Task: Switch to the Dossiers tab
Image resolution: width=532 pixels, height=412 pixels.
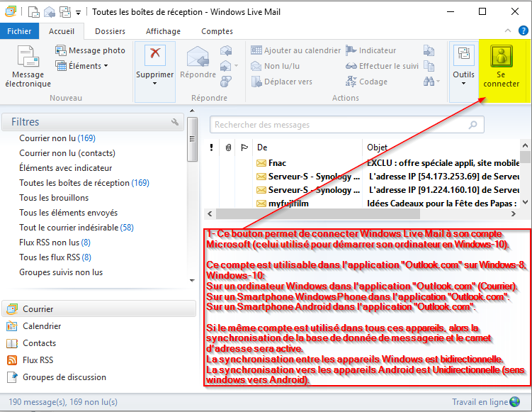Action: (110, 31)
